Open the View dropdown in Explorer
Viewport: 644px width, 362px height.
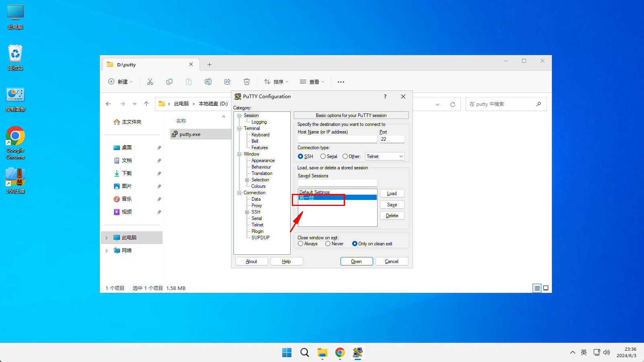[x=312, y=82]
